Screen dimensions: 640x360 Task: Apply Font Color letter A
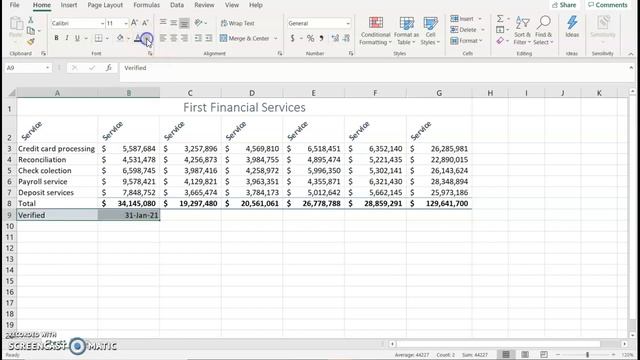coord(138,38)
